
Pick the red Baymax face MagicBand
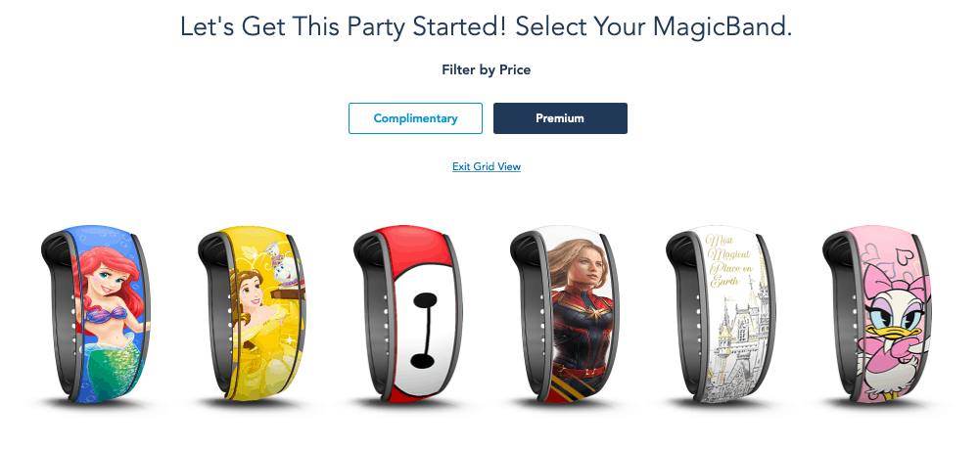click(408, 314)
